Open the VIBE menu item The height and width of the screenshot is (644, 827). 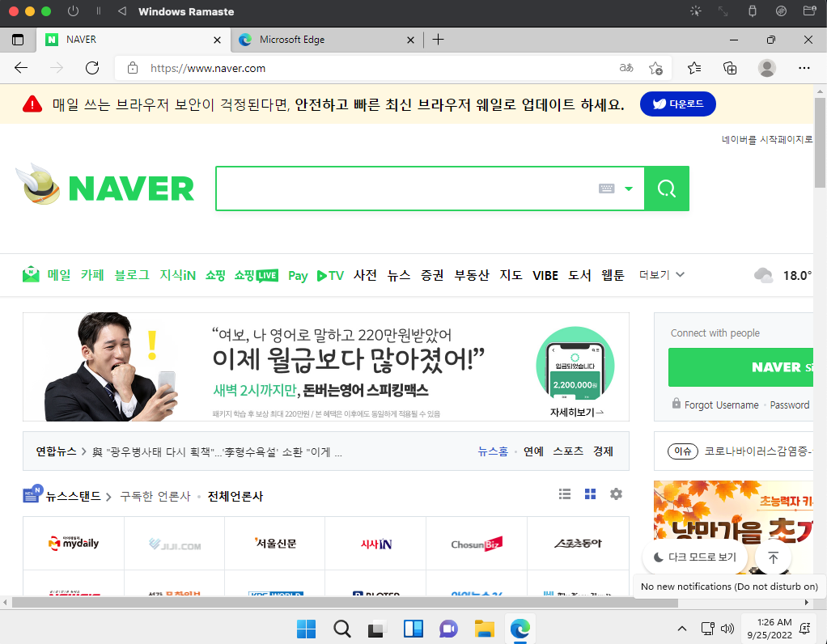545,275
